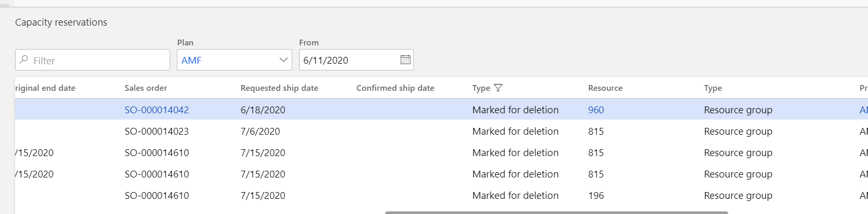Click the Original end date header
Viewport: 868px width, 214px height.
(45, 88)
